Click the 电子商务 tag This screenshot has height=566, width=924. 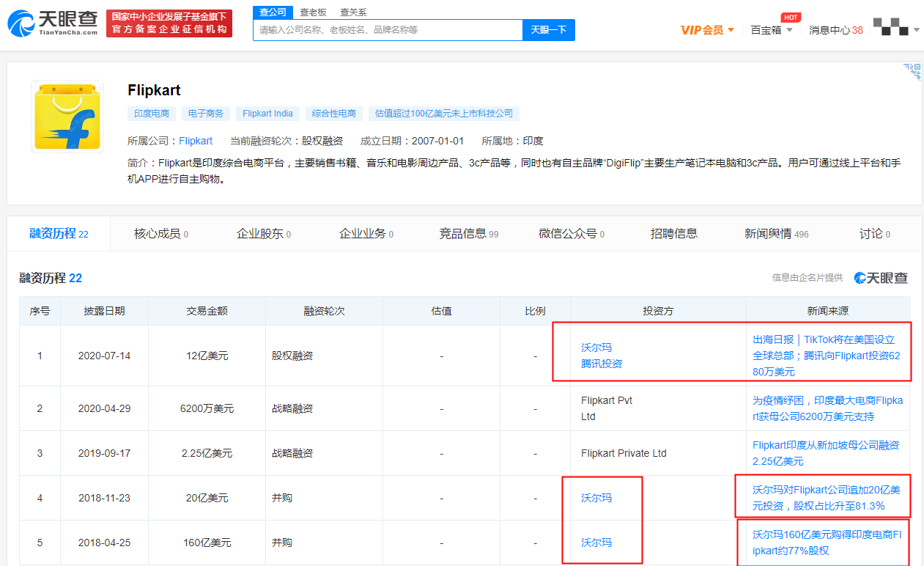(206, 114)
